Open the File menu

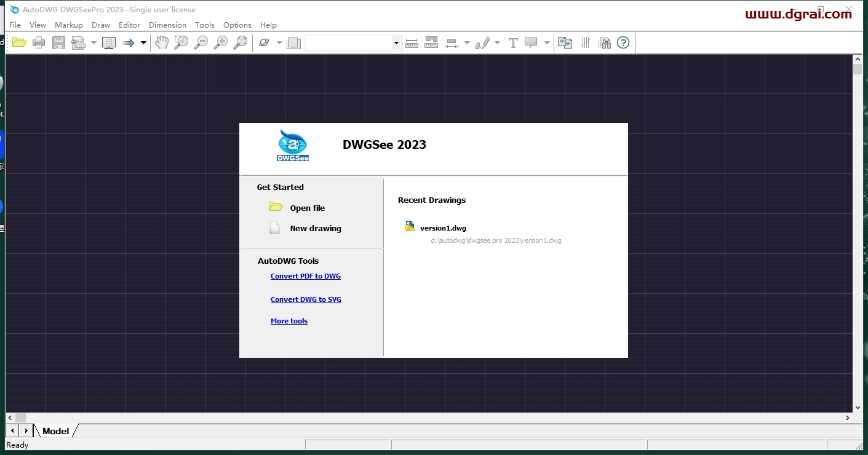coord(15,25)
